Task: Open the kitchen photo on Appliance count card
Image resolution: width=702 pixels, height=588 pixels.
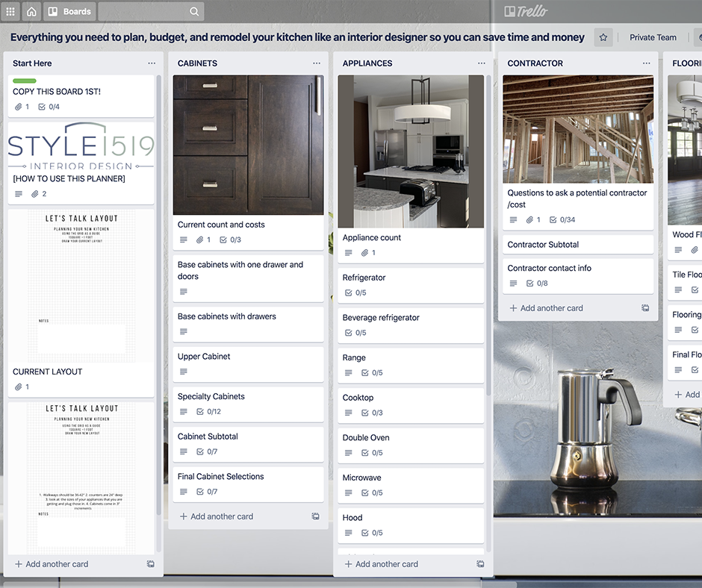Action: [411, 151]
